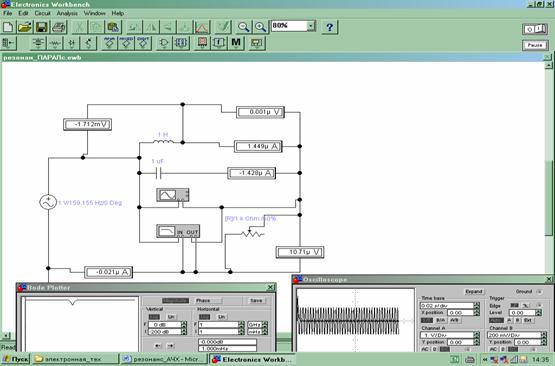Open the Window menu
The image size is (555, 366).
pyautogui.click(x=95, y=13)
